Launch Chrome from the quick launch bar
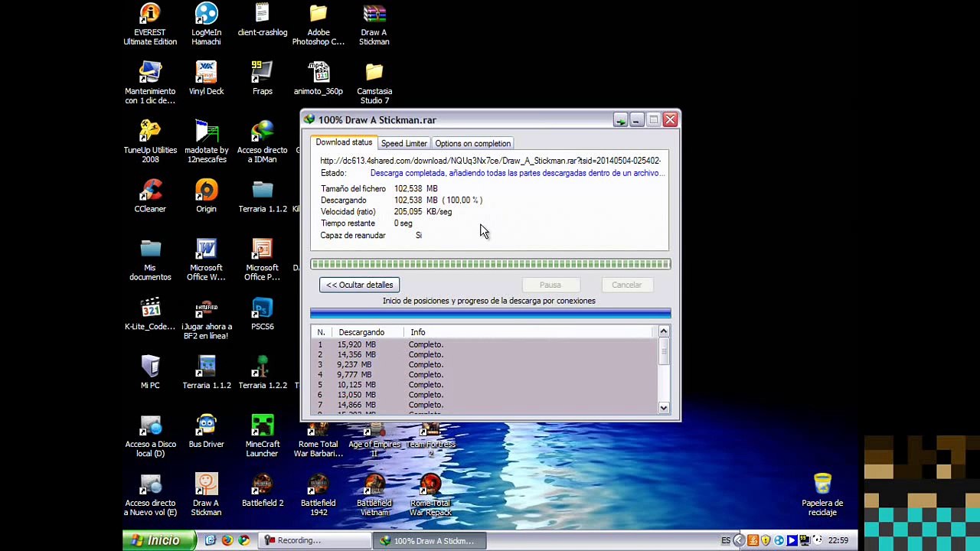980x551 pixels. (x=243, y=540)
